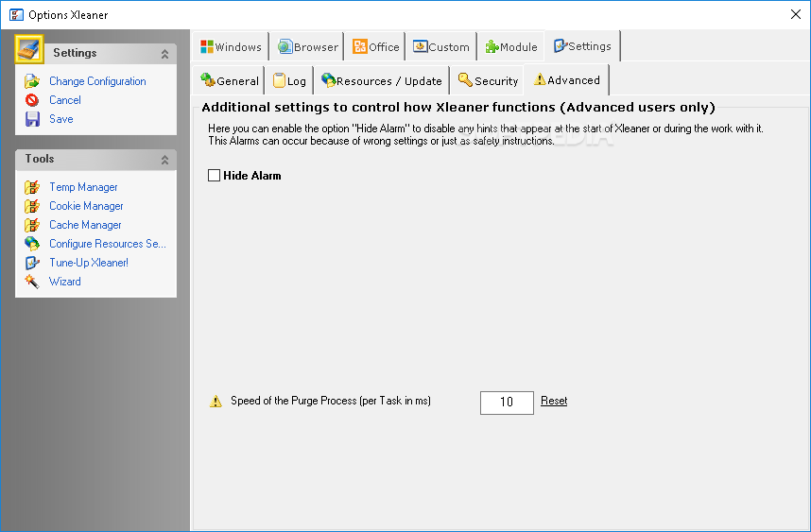The image size is (811, 532).
Task: Click the Cancel link
Action: 64,100
